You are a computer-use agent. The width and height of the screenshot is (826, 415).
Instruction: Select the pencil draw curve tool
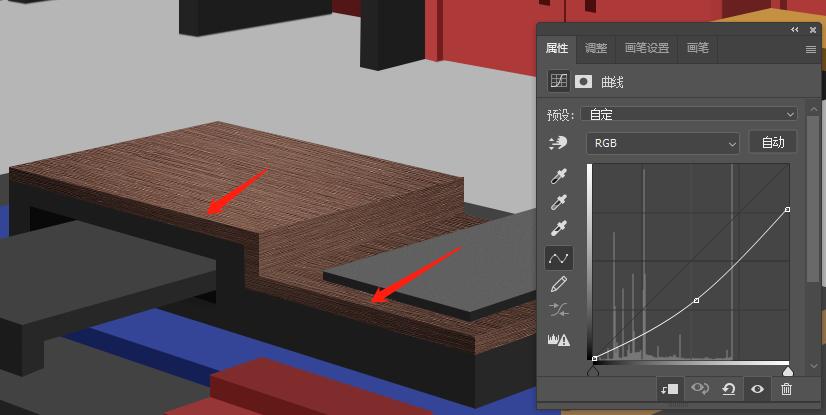pos(558,285)
